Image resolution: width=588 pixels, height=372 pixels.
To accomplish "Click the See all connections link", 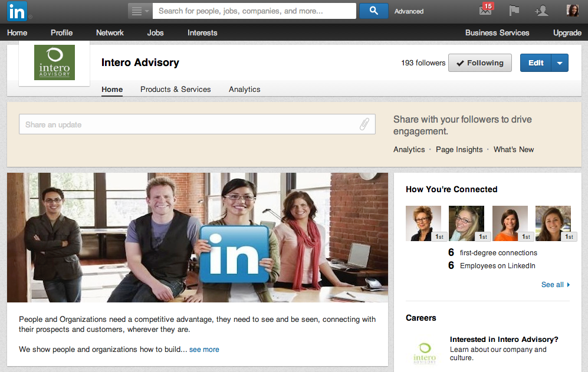I will [x=556, y=285].
